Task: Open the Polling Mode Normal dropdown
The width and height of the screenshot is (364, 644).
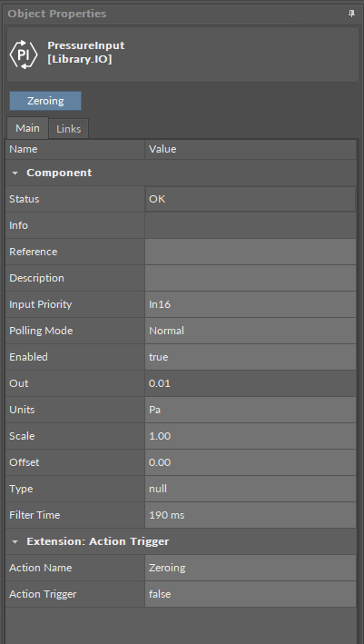Action: [x=251, y=331]
